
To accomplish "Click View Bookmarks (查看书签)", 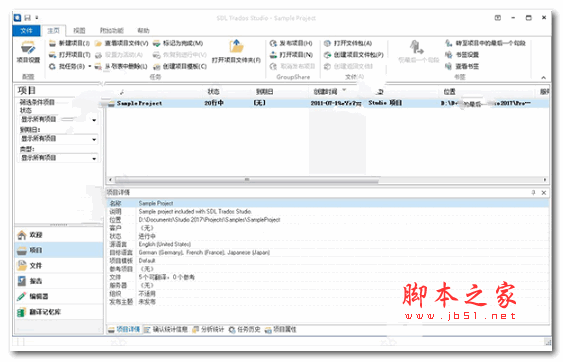I will click(x=462, y=66).
